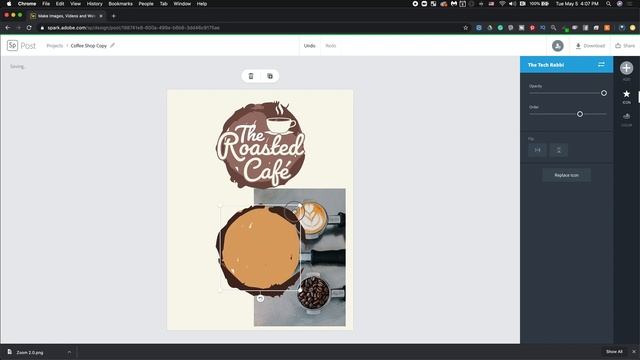This screenshot has height=360, width=640.
Task: Click the Download button
Action: point(590,46)
